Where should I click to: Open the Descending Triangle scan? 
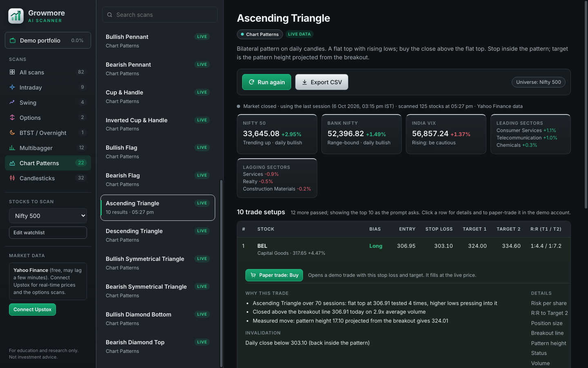pyautogui.click(x=158, y=235)
